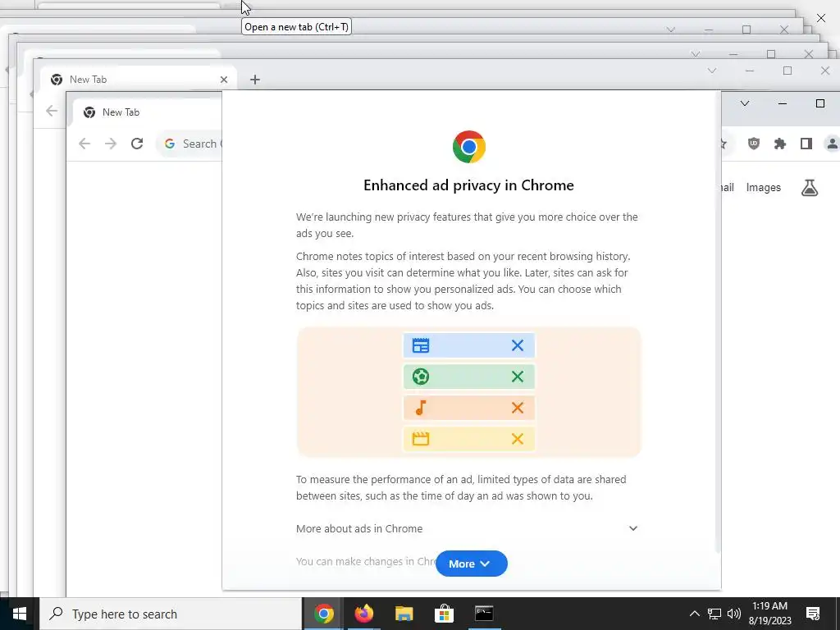This screenshot has width=840, height=630.
Task: Open network status tray icon
Action: pyautogui.click(x=714, y=614)
